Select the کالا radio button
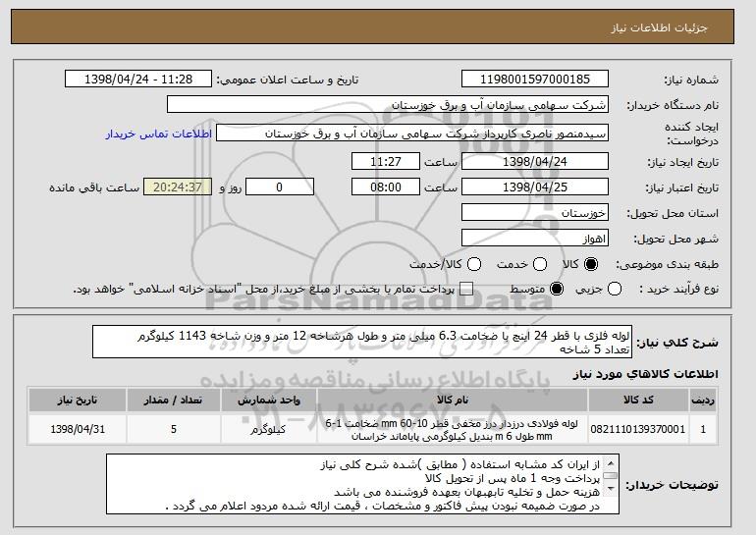 pyautogui.click(x=591, y=264)
